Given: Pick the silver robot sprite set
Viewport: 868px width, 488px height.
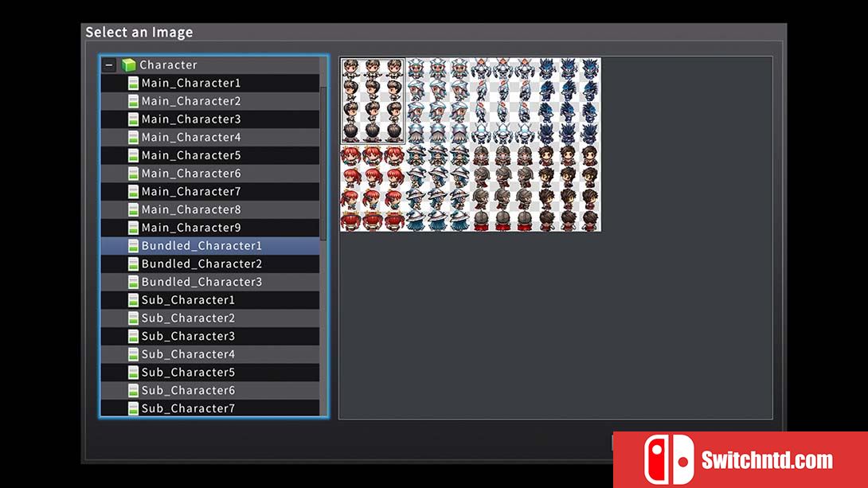Looking at the screenshot, I should (x=503, y=101).
